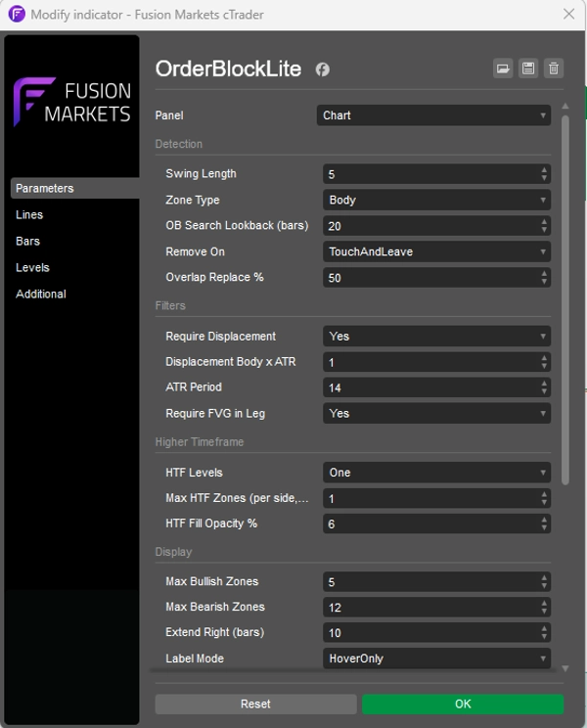Increase Extend Right (bars) with up arrow
The image size is (587, 728).
544,628
